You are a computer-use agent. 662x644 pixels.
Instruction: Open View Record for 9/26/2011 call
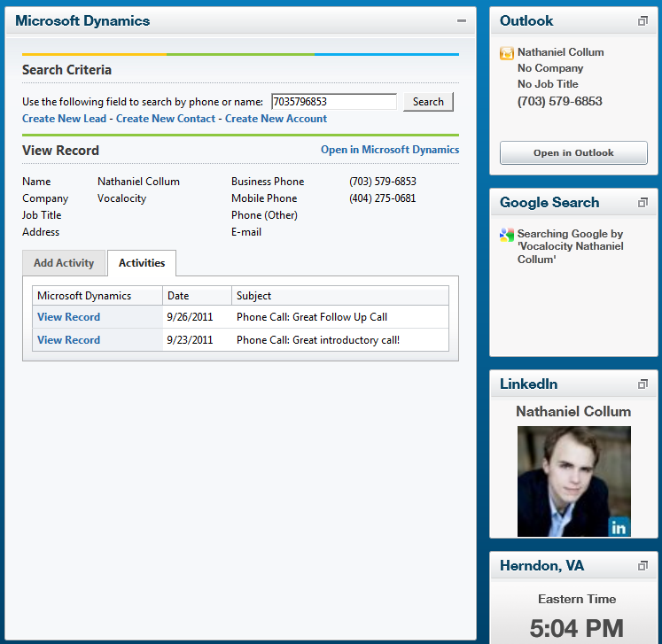pos(69,317)
